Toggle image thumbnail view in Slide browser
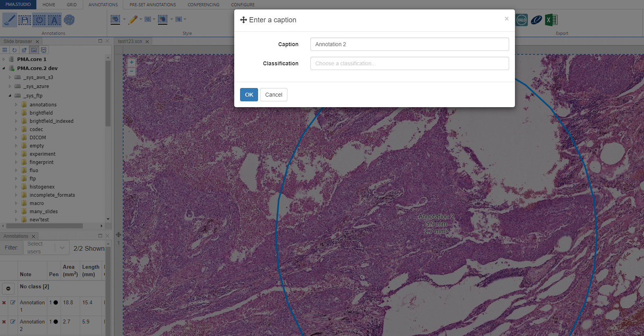This screenshot has height=336, width=644. 34,50
